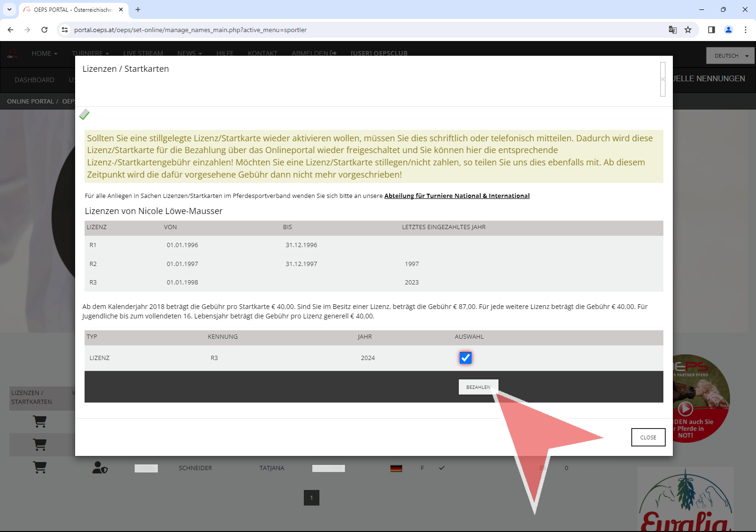Open the HOME dropdown menu
756x532 pixels.
click(44, 53)
